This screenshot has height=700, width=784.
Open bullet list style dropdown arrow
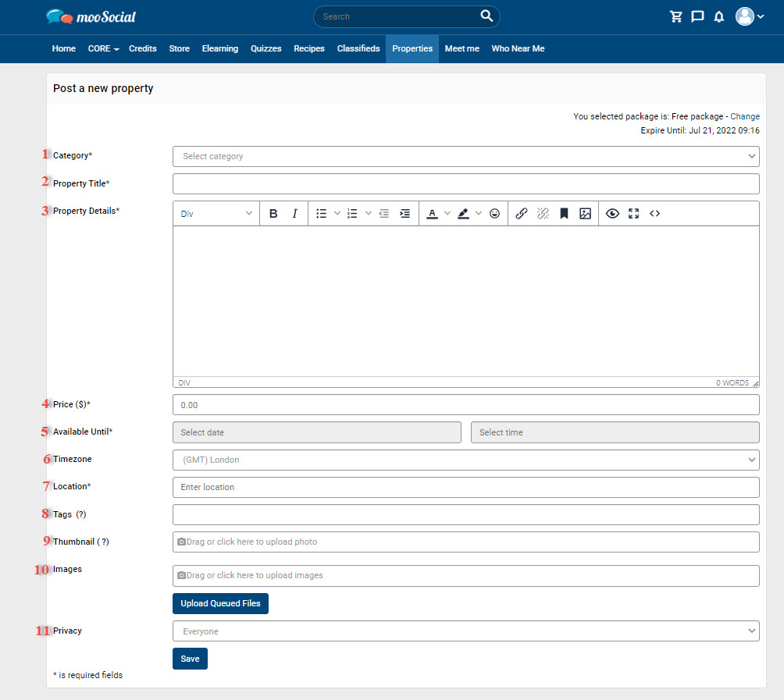pos(337,213)
